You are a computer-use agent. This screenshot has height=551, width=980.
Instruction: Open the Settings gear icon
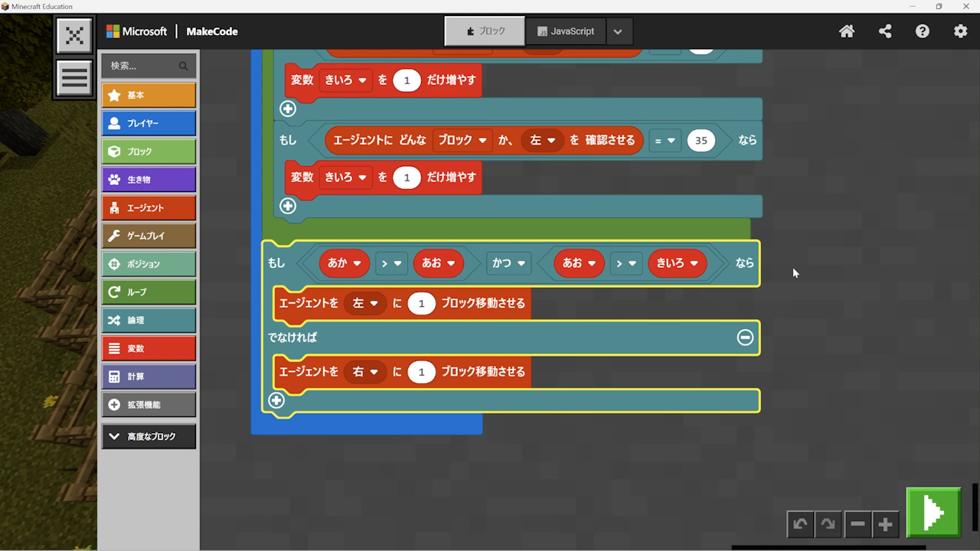[x=960, y=31]
